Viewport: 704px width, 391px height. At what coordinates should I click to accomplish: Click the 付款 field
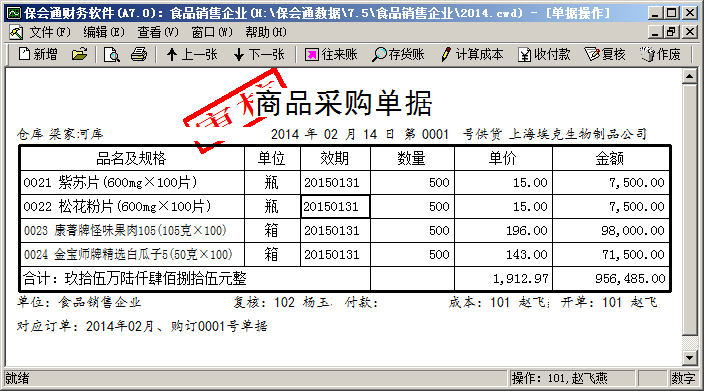[361, 302]
